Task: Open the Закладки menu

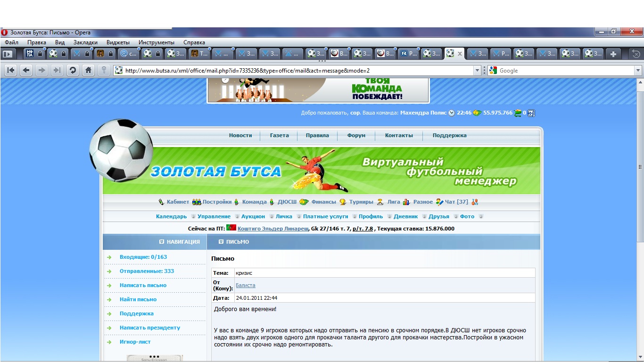Action: (85, 42)
